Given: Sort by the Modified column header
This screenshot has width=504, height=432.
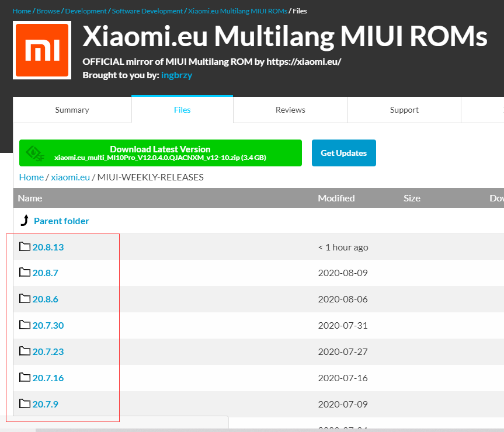Looking at the screenshot, I should point(336,198).
